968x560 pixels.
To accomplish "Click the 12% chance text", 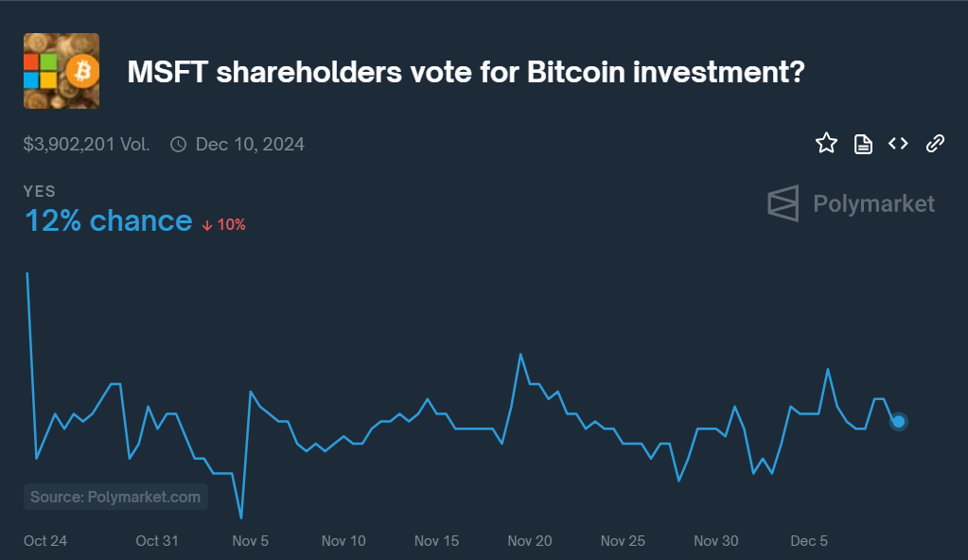I will [108, 221].
